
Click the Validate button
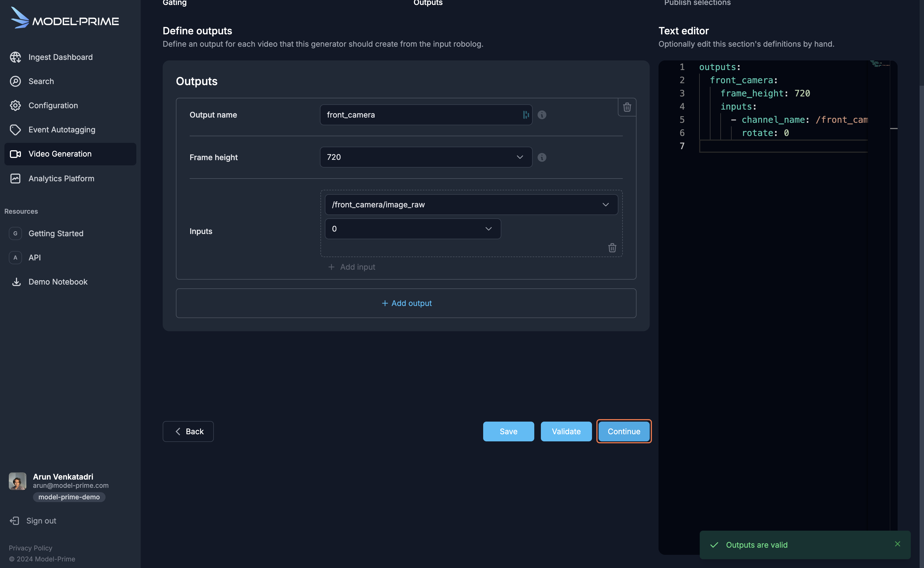tap(566, 431)
